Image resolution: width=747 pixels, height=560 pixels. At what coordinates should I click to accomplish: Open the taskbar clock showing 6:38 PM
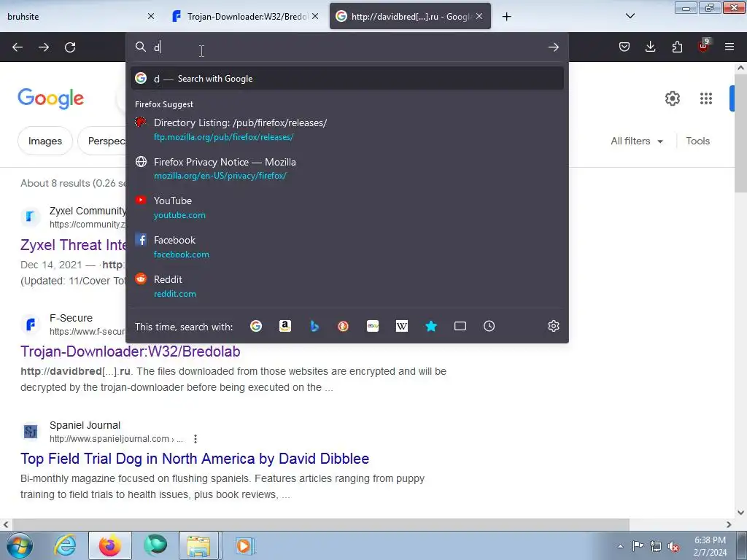(710, 546)
